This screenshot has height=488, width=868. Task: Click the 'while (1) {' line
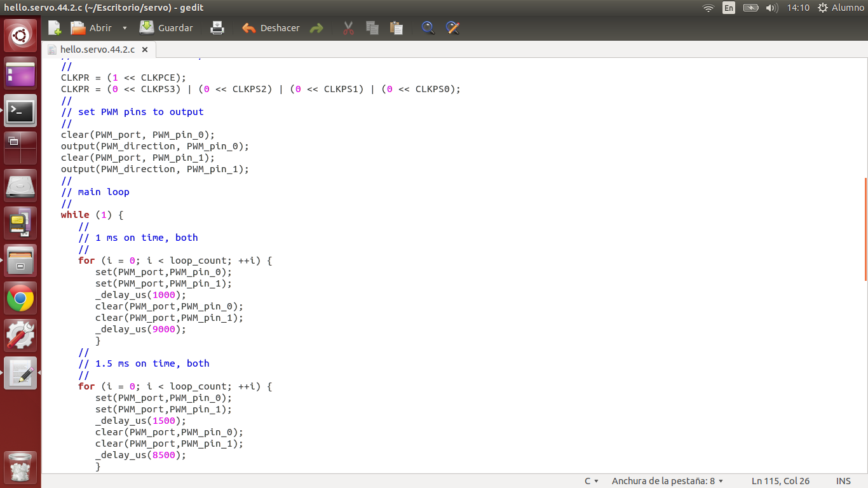92,215
